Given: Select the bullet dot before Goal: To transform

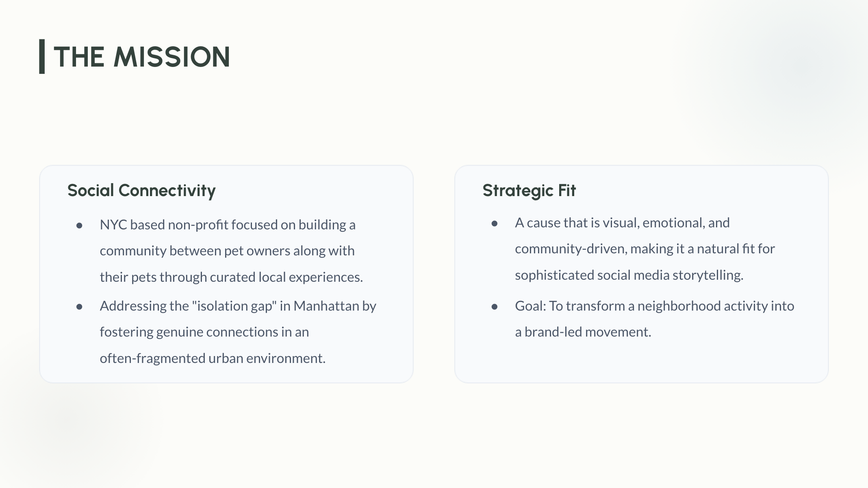Looking at the screenshot, I should click(495, 307).
